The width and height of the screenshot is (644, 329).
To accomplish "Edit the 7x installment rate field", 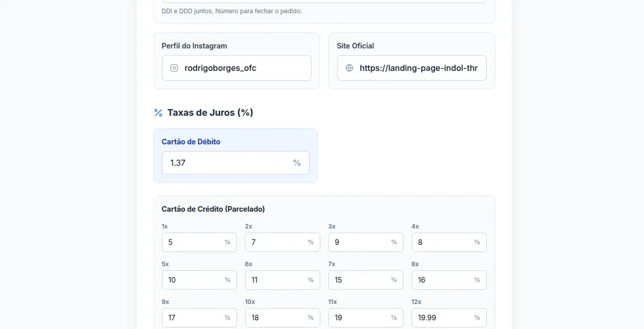I will (x=366, y=280).
